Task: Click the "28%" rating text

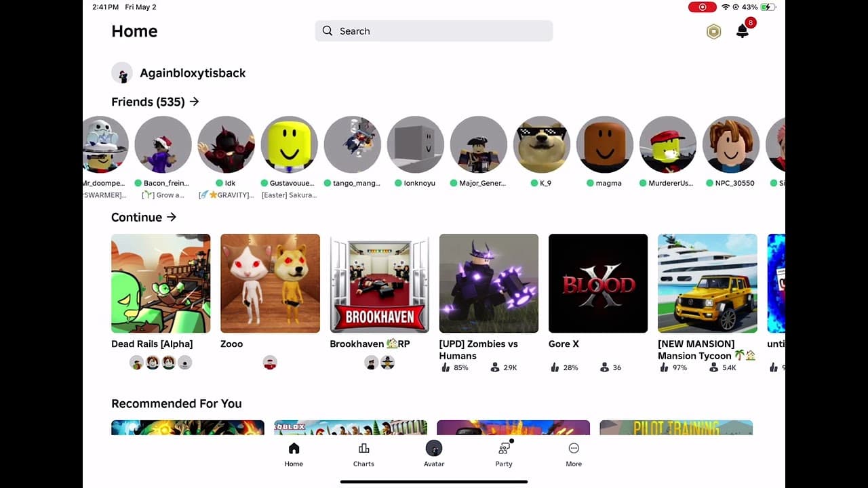Action: (x=570, y=368)
